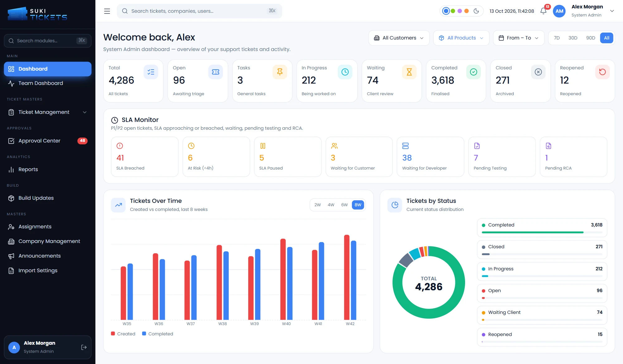Select the 90D time range
This screenshot has width=623, height=364.
(590, 38)
